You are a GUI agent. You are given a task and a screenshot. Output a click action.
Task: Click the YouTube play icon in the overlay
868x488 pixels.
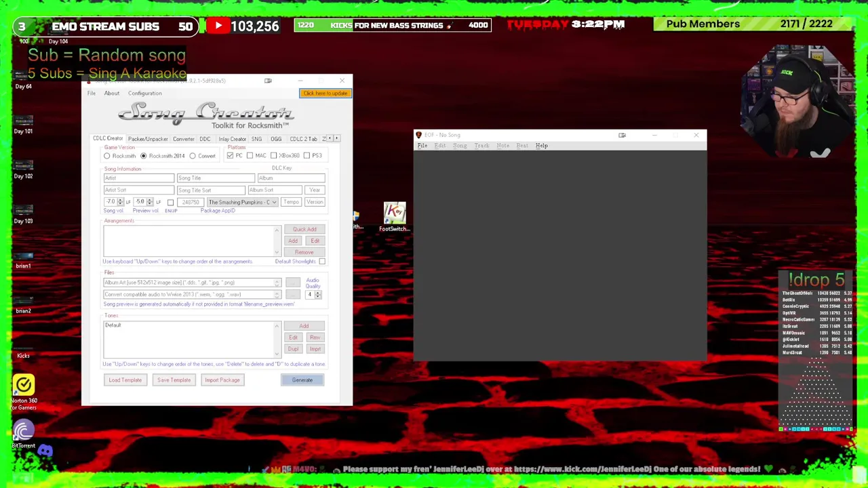point(218,26)
